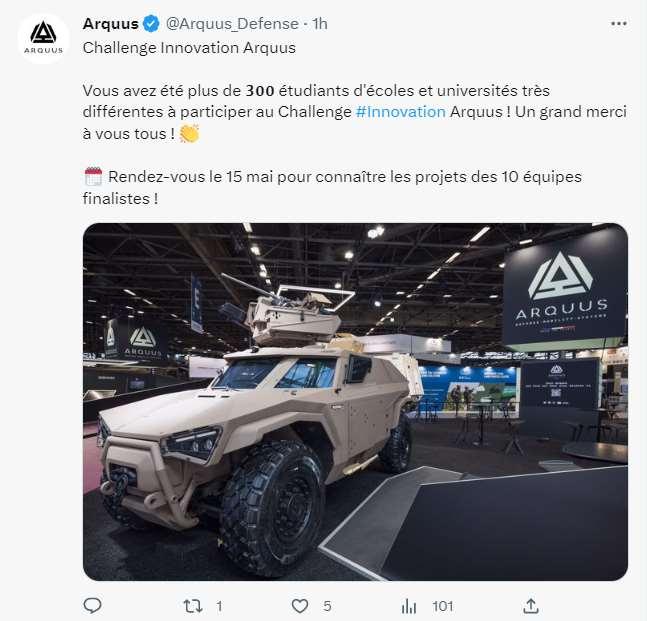This screenshot has width=647, height=621.
Task: Open the #Innovation hashtag link
Action: (400, 112)
